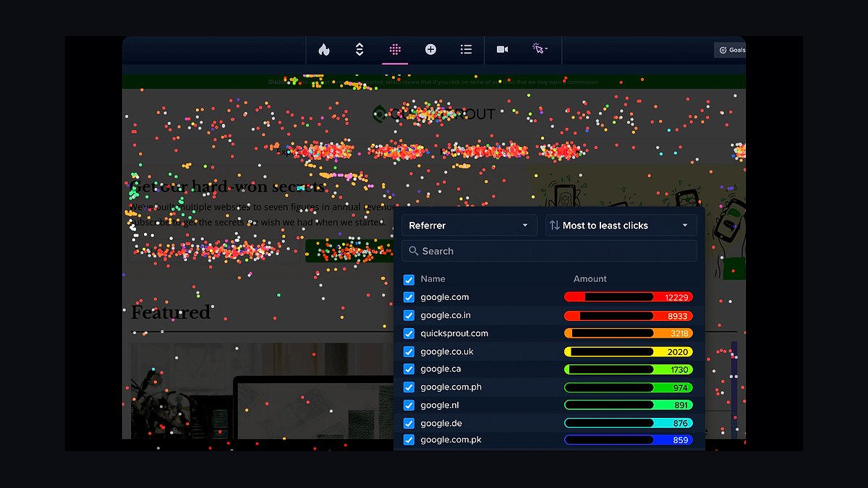Screen dimensions: 868x488
Task: Open the scroll map arrows icon
Action: (359, 49)
